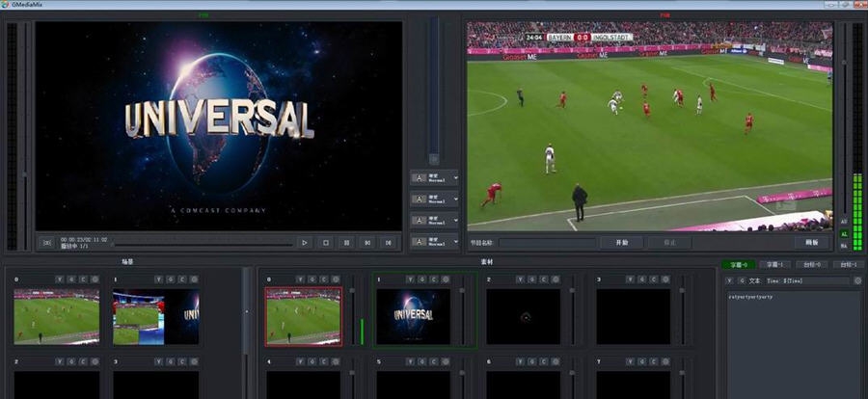Click the C icon on material slot 0
The image size is (868, 399).
point(323,279)
